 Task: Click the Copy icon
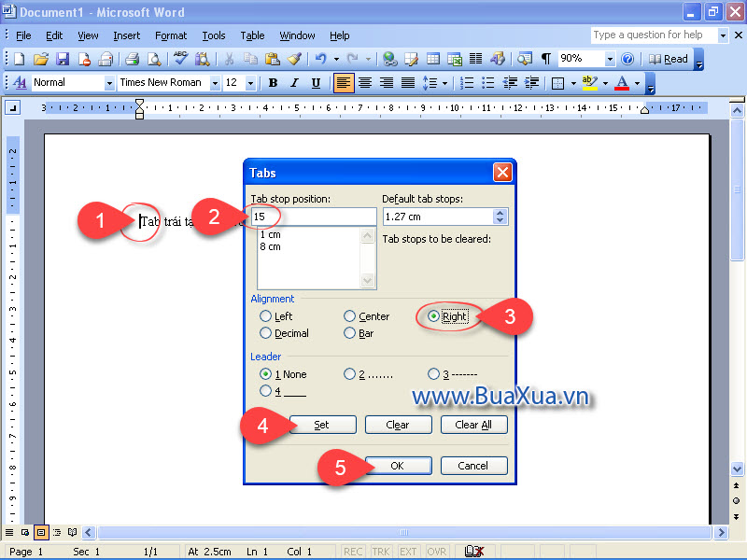[250, 59]
